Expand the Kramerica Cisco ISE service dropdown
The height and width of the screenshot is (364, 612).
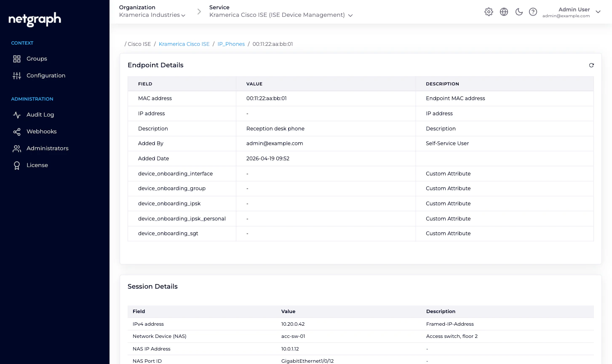pyautogui.click(x=281, y=15)
